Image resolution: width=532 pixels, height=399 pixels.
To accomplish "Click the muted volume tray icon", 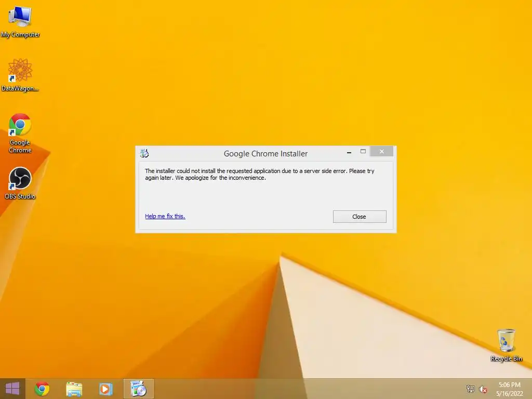I will pyautogui.click(x=483, y=389).
